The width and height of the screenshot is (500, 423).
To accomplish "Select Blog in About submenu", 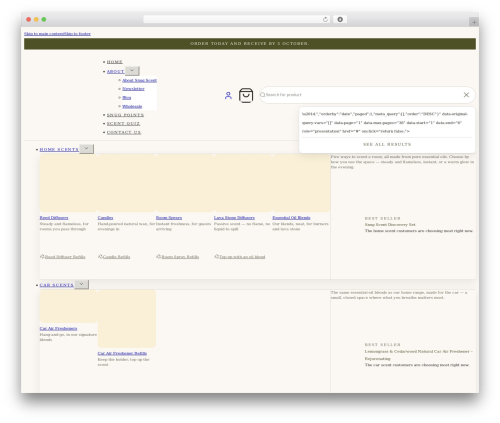I will pyautogui.click(x=127, y=98).
